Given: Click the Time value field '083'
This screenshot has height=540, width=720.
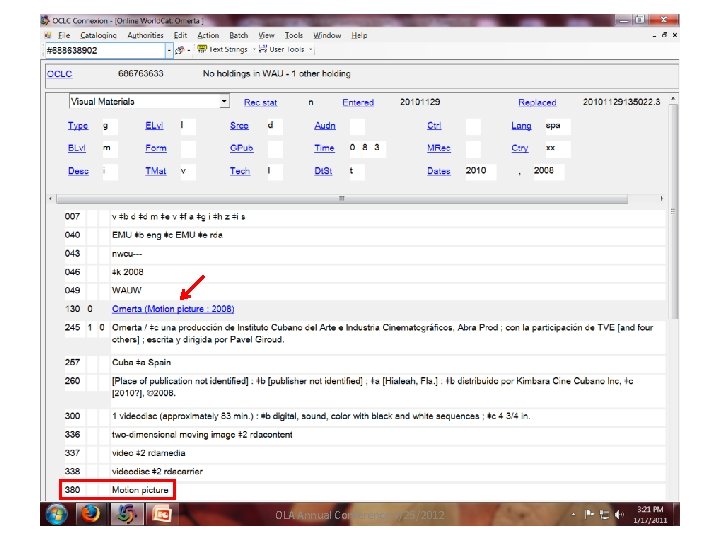Looking at the screenshot, I should (x=366, y=148).
